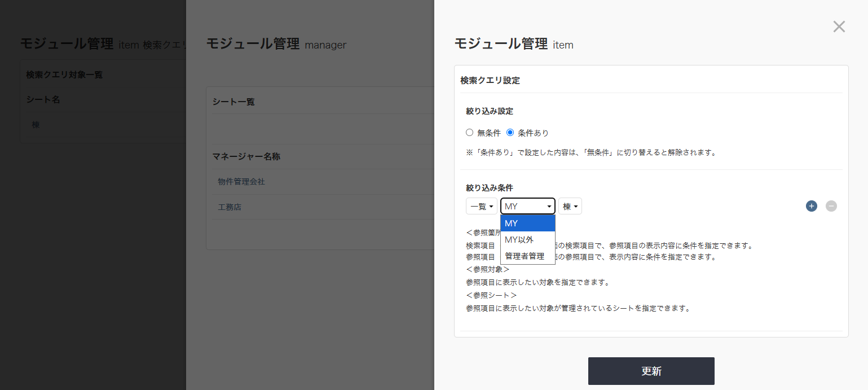
Task: Open the 棟 dropdown
Action: 570,206
